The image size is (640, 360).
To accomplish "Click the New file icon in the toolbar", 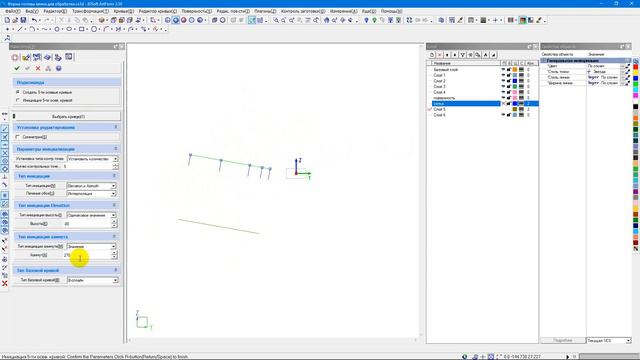I will pos(7,20).
